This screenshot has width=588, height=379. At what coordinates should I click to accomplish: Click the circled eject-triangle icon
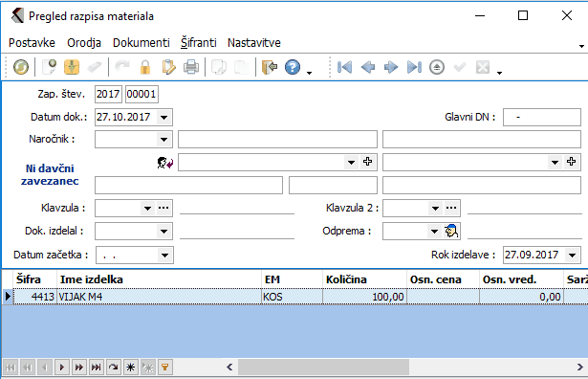437,68
